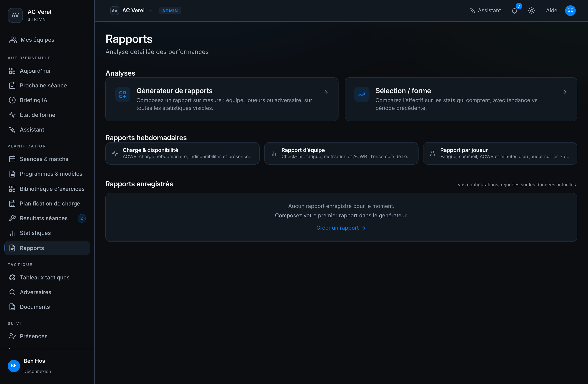Image resolution: width=588 pixels, height=384 pixels.
Task: Open the Rapports sidebar item
Action: 47,248
